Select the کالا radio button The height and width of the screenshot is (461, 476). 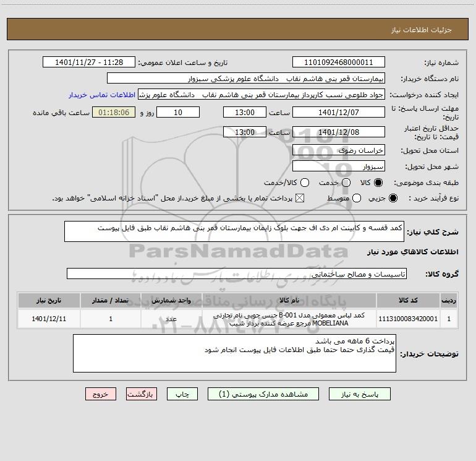[378, 183]
